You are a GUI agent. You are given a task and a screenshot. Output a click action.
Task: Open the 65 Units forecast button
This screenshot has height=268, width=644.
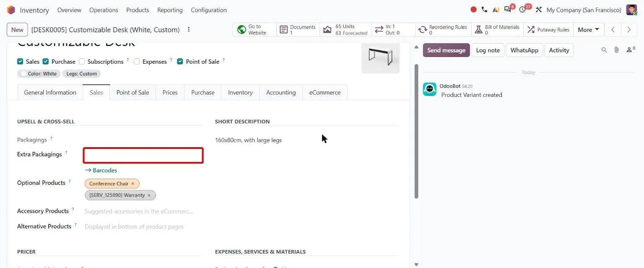click(x=346, y=29)
